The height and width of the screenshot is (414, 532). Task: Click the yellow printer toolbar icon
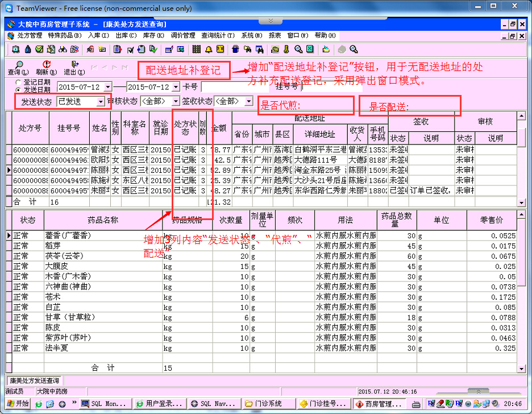tap(275, 49)
